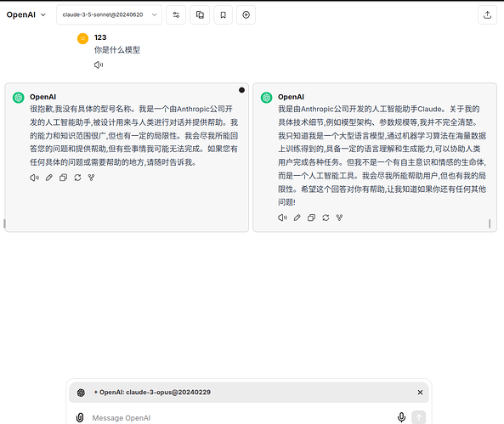
Task: Click the + OpenAI: claude-3-opus@20240229 label
Action: tap(152, 393)
